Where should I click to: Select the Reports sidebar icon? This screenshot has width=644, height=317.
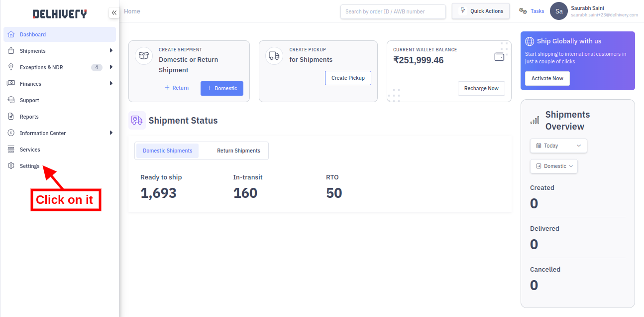10,116
